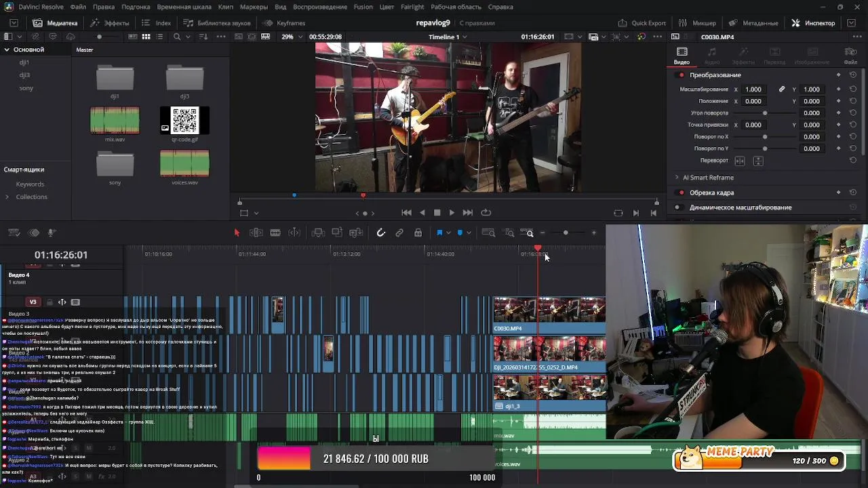The width and height of the screenshot is (868, 488).
Task: Select the qr-code.gif thumbnail
Action: click(184, 121)
